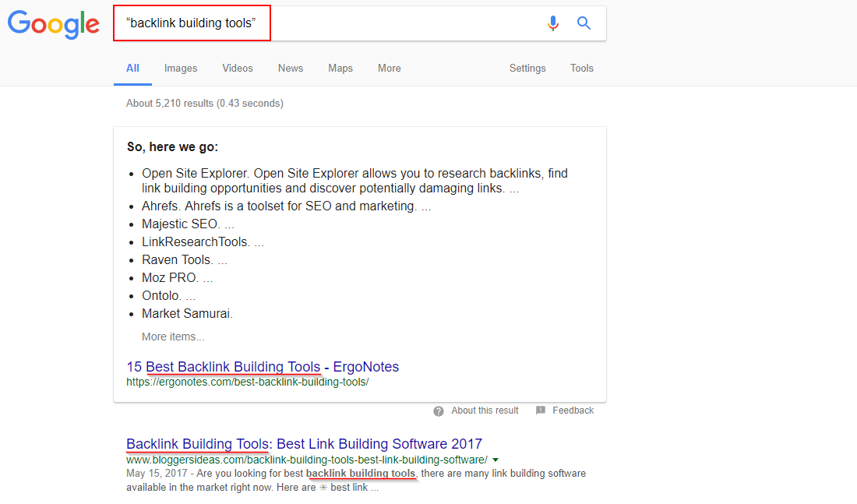
Task: Open the More search categories menu
Action: point(389,69)
